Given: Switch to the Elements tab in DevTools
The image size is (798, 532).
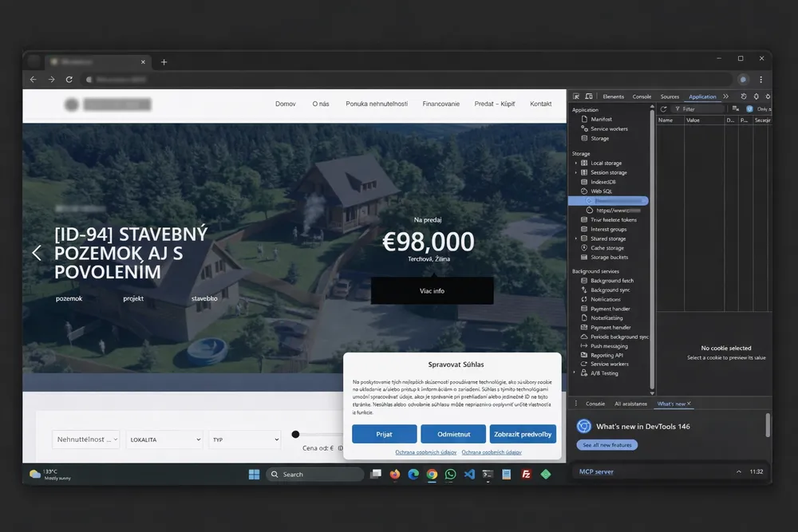Looking at the screenshot, I should tap(613, 97).
